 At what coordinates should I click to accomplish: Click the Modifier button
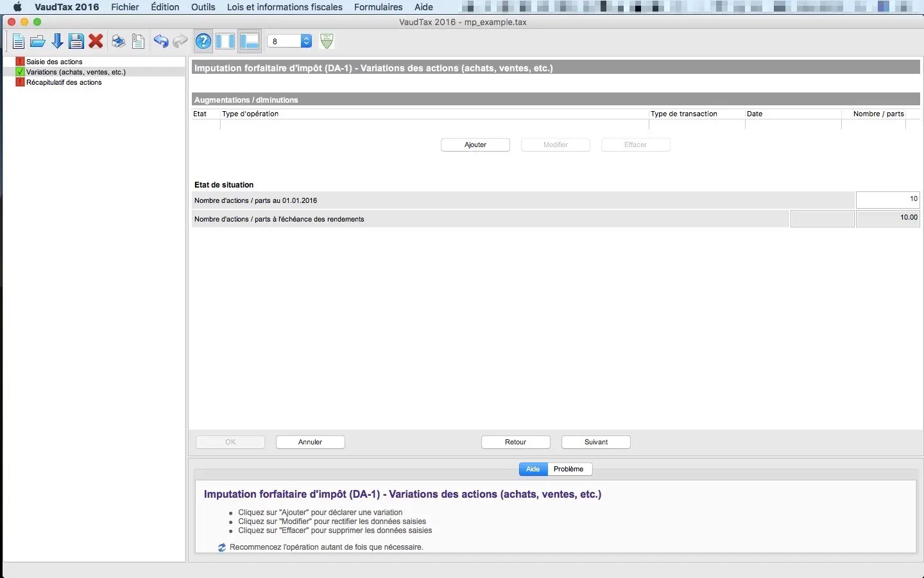pyautogui.click(x=556, y=144)
